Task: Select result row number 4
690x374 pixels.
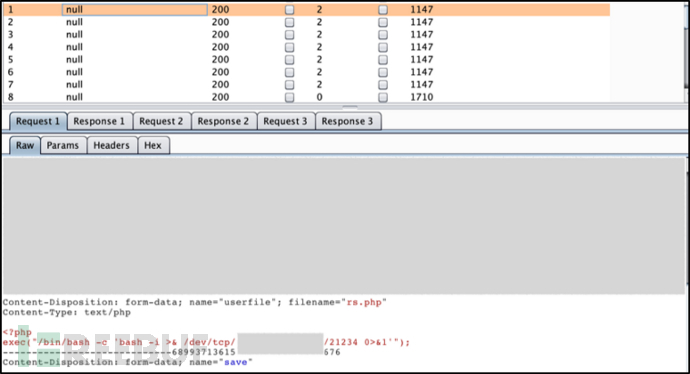Action: click(307, 47)
